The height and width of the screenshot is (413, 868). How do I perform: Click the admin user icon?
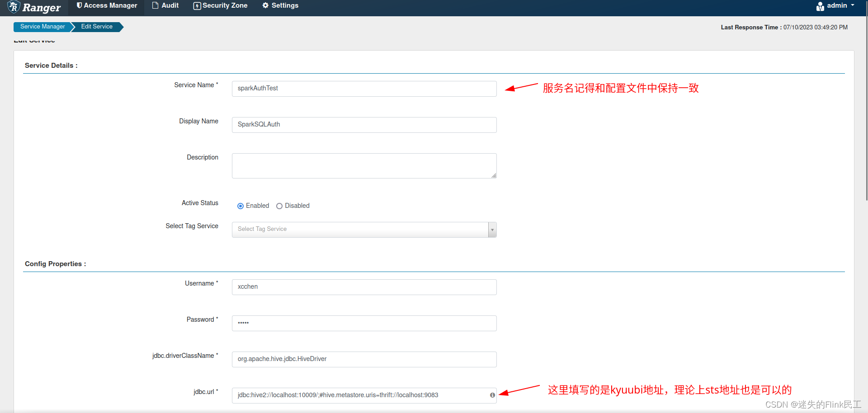click(820, 6)
